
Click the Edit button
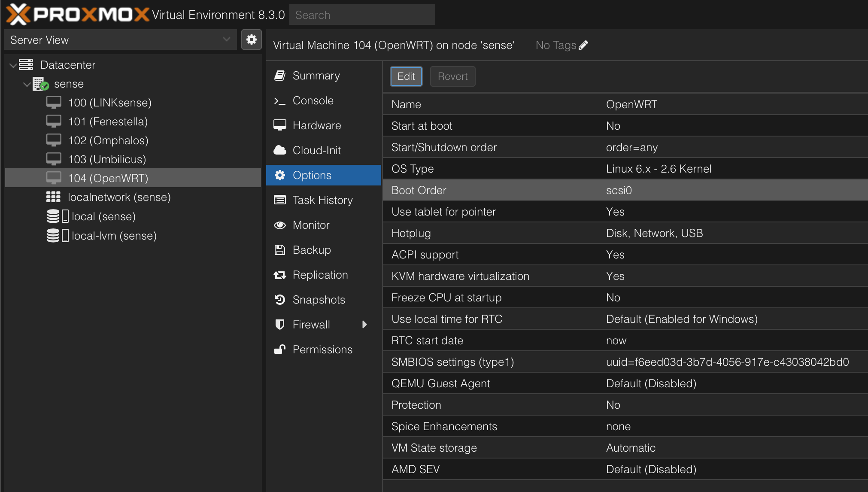coord(406,76)
